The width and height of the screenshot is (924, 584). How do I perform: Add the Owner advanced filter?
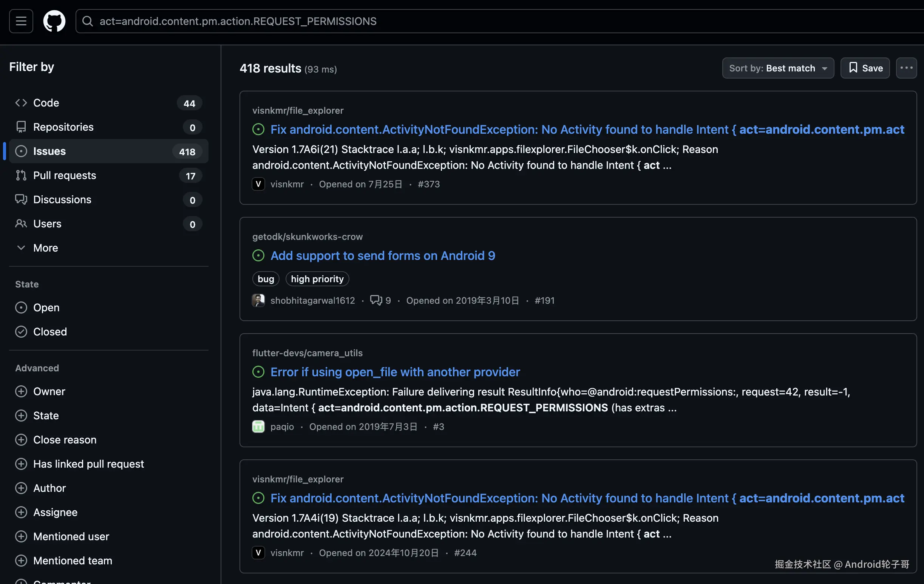49,391
